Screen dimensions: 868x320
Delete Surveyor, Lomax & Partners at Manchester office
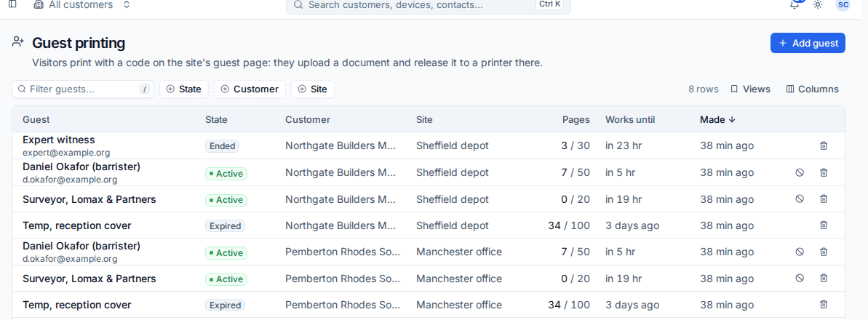point(823,277)
